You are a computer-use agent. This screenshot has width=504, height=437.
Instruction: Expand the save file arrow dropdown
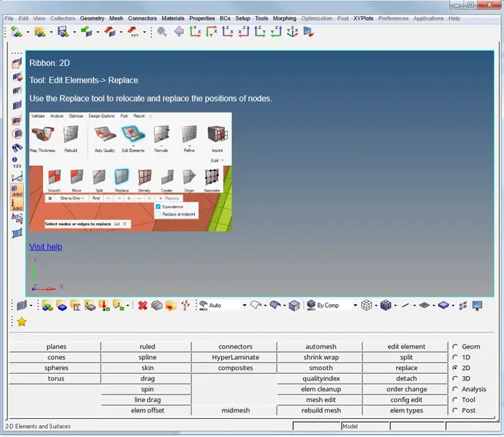tap(74, 32)
